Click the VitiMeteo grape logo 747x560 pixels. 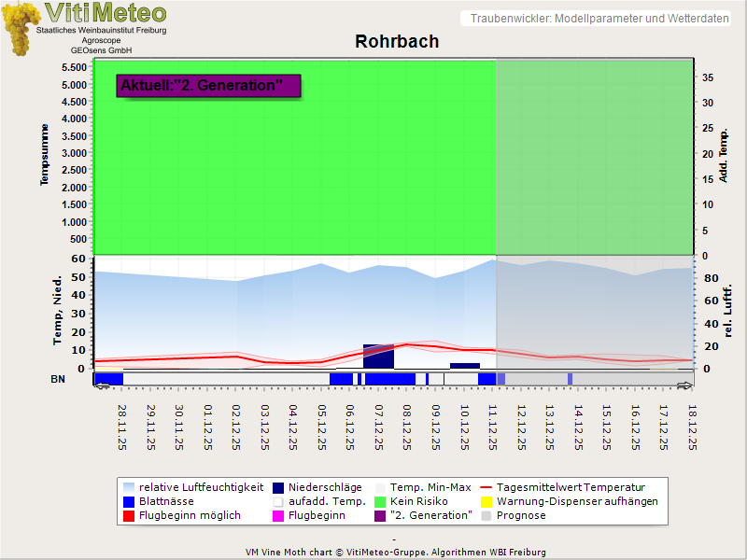[20, 28]
